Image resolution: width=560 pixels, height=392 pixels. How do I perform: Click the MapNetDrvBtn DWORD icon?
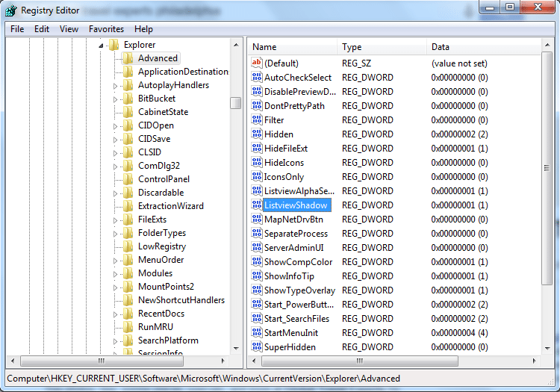pos(257,219)
